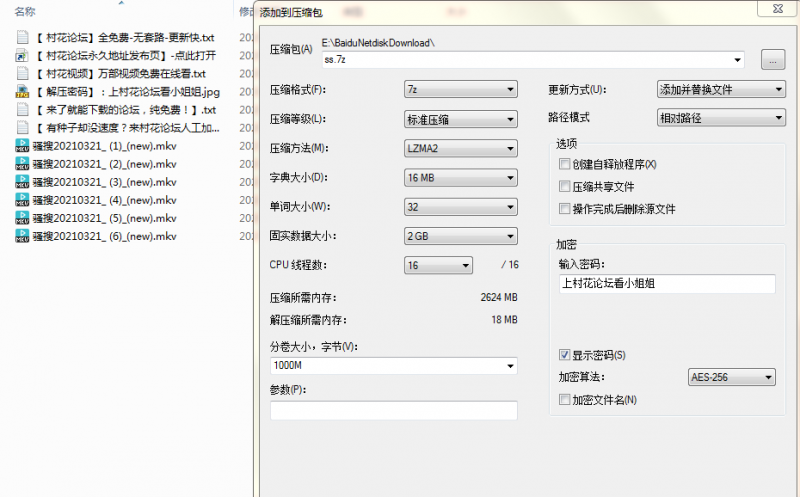Expand the 更新方式 dropdown list
800x497 pixels.
pyautogui.click(x=721, y=90)
